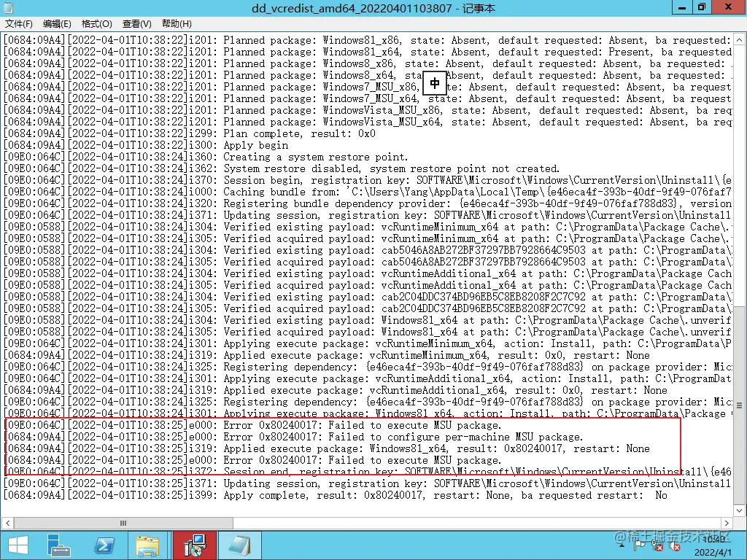Click the IME 中 language indicator
The width and height of the screenshot is (747, 560).
[x=435, y=83]
